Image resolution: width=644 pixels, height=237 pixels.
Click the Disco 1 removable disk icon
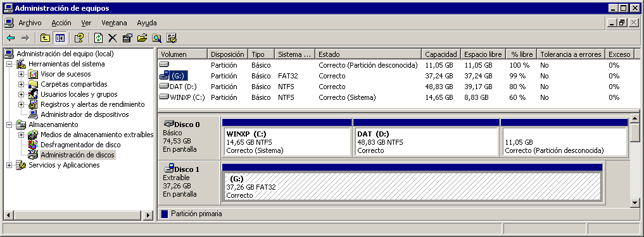pyautogui.click(x=168, y=169)
